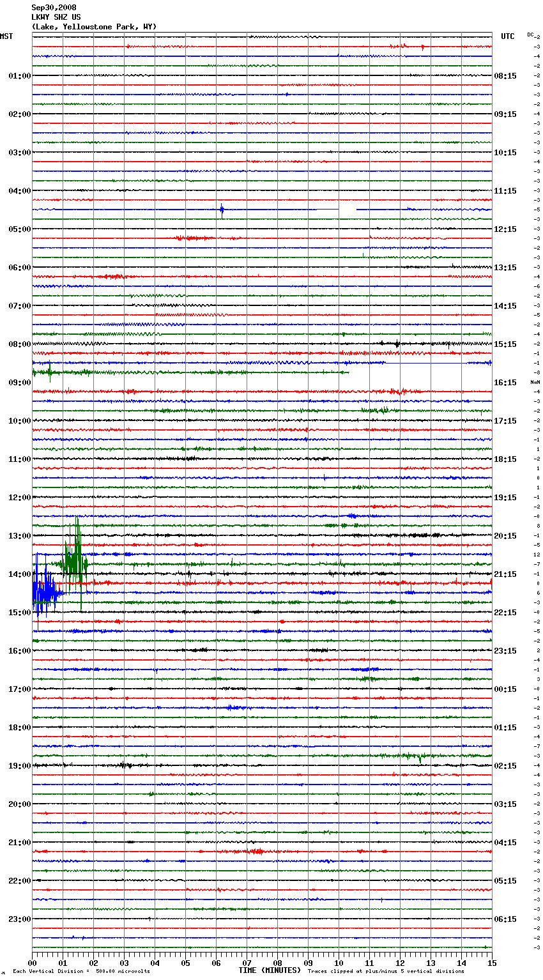
Task: Click the 04:15 UTC time label
Action: (505, 843)
